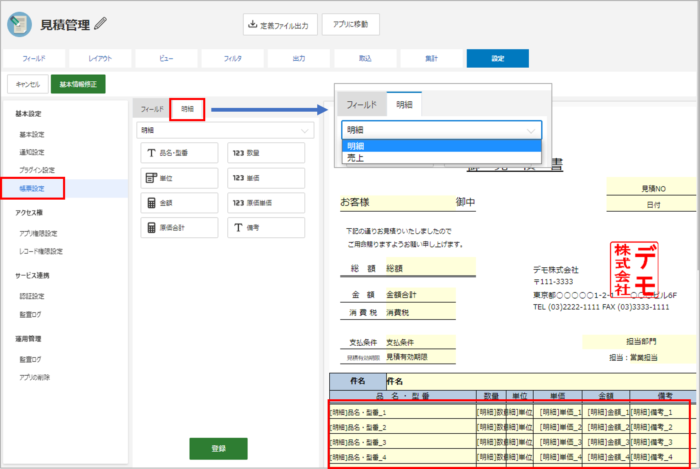Click the [明細]品名・型番_2 cell

403,427
